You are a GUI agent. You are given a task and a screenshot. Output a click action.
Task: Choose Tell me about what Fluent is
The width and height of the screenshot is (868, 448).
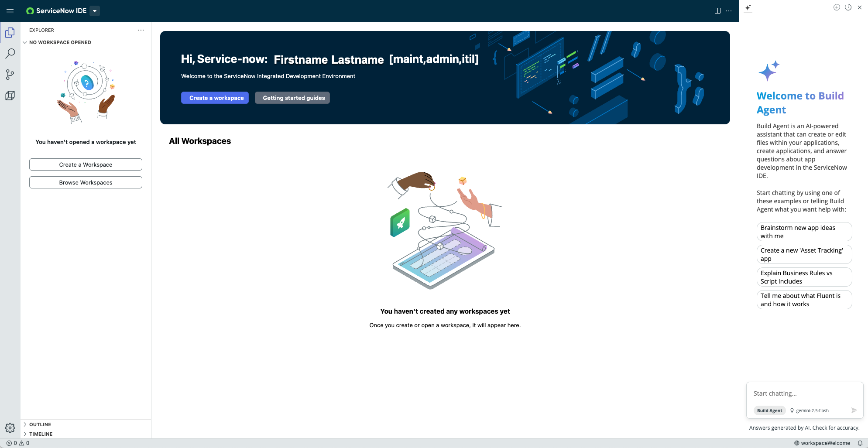[x=804, y=300]
